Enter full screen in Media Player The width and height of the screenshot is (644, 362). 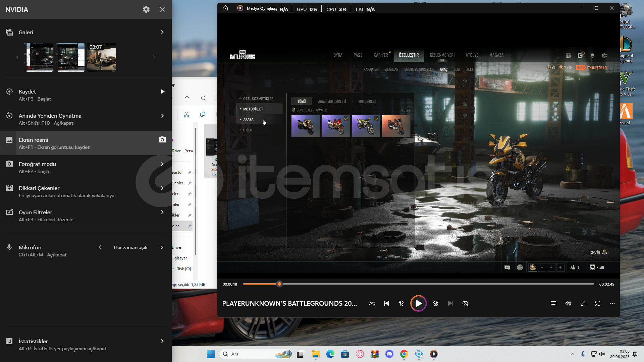[x=583, y=303]
